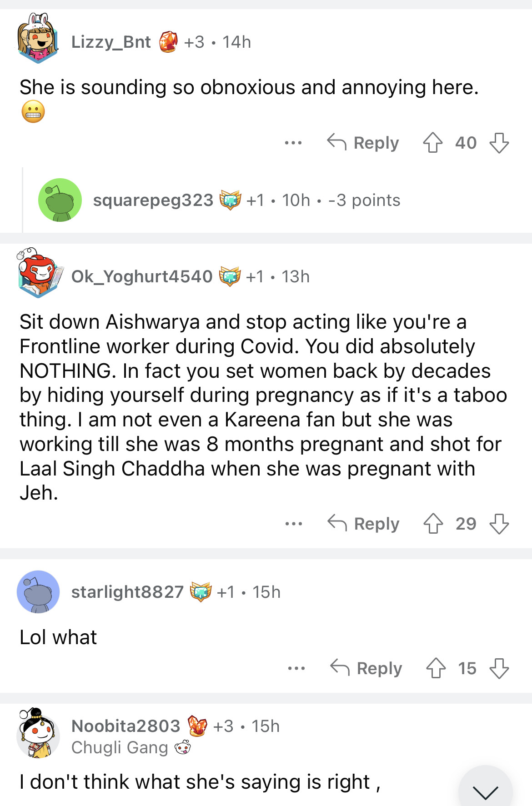Open Noobita2803 username link
This screenshot has height=806, width=532.
click(x=125, y=726)
